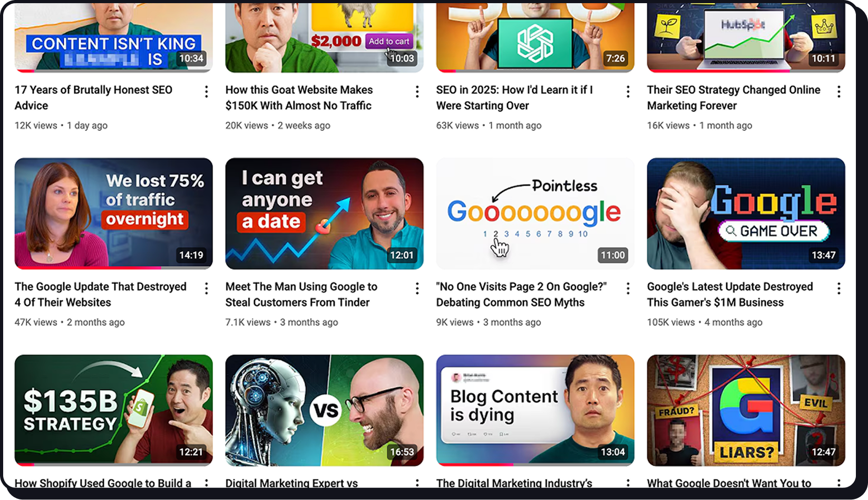Open options menu for 'The Google Update That Destroyed' video
Viewport: 868px width, 500px height.
point(206,289)
